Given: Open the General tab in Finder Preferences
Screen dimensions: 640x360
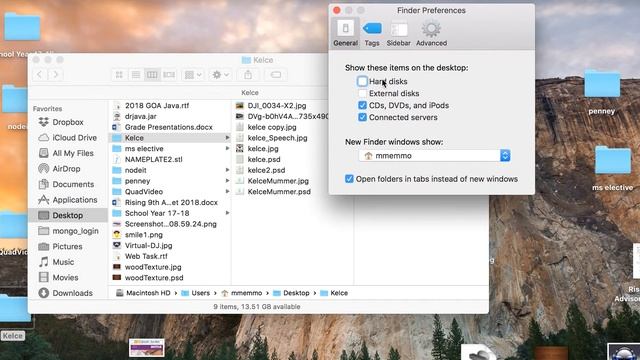Looking at the screenshot, I should click(x=345, y=32).
